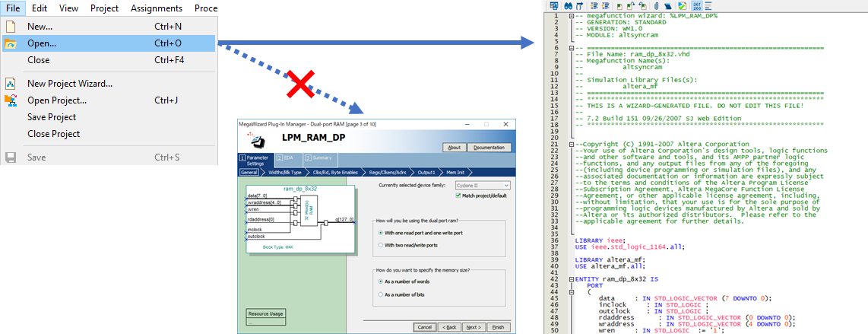Viewport: 868px width, 334px height.
Task: Go to Regs/Clkens/Aclrs wizard step
Action: coord(389,172)
